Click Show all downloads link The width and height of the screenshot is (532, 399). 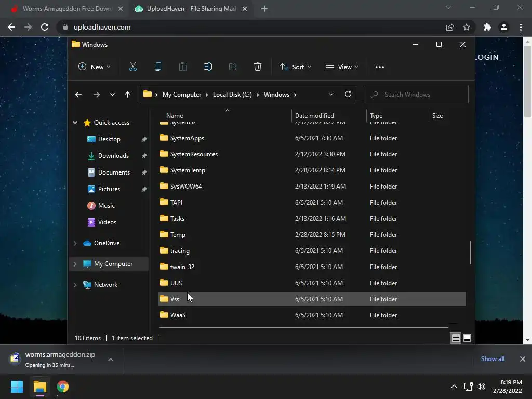[493, 359]
